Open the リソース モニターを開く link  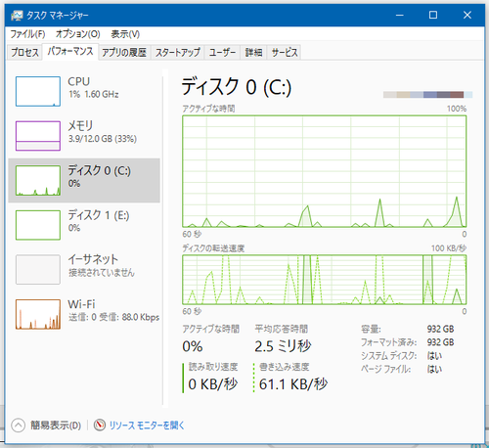tap(147, 426)
